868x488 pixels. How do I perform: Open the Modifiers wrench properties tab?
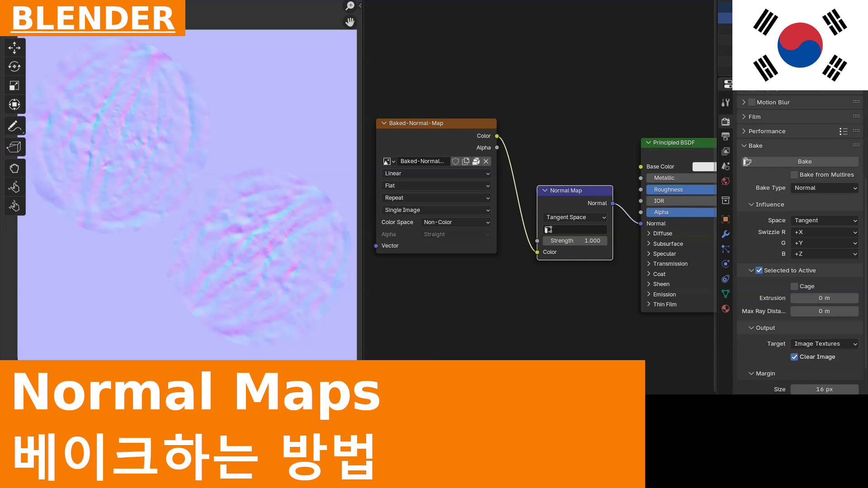point(726,234)
